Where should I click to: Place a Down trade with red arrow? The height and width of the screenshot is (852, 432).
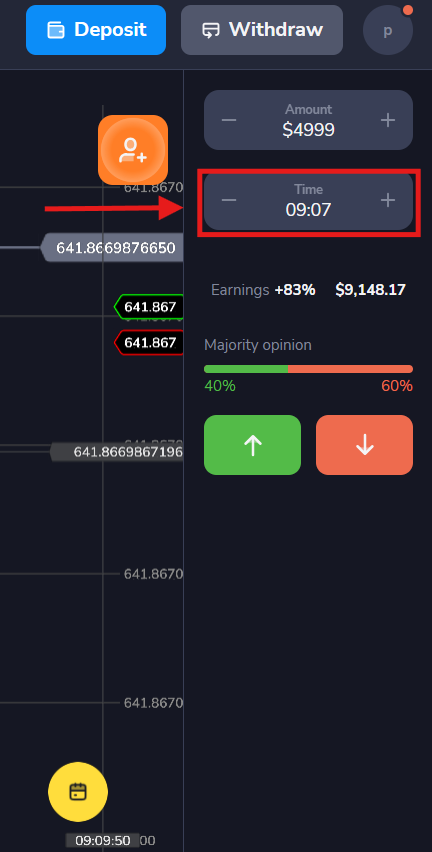(x=365, y=445)
